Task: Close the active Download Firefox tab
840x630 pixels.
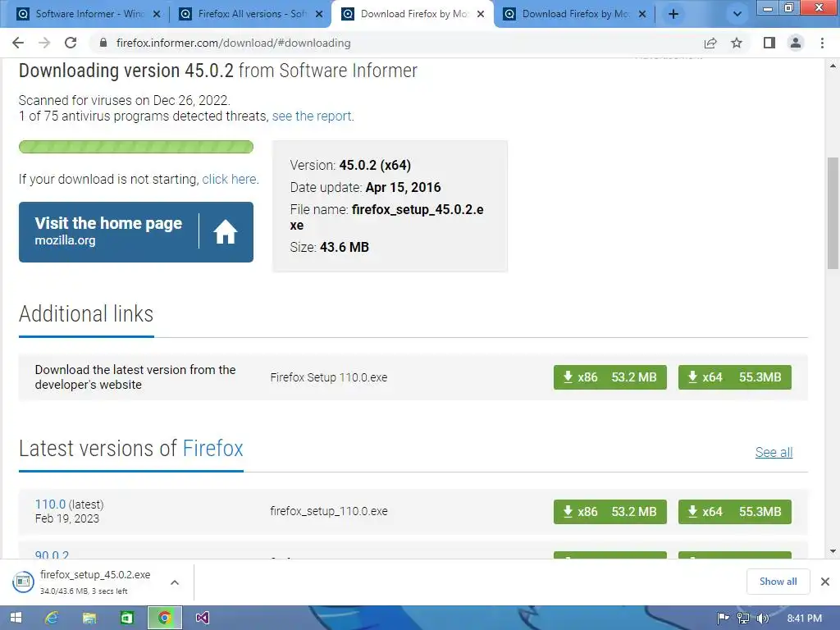Action: (481, 14)
